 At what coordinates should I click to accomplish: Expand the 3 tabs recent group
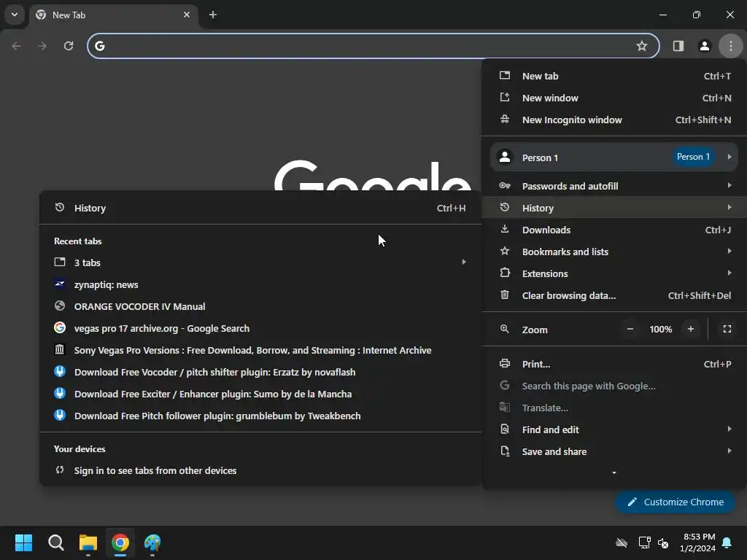click(260, 262)
